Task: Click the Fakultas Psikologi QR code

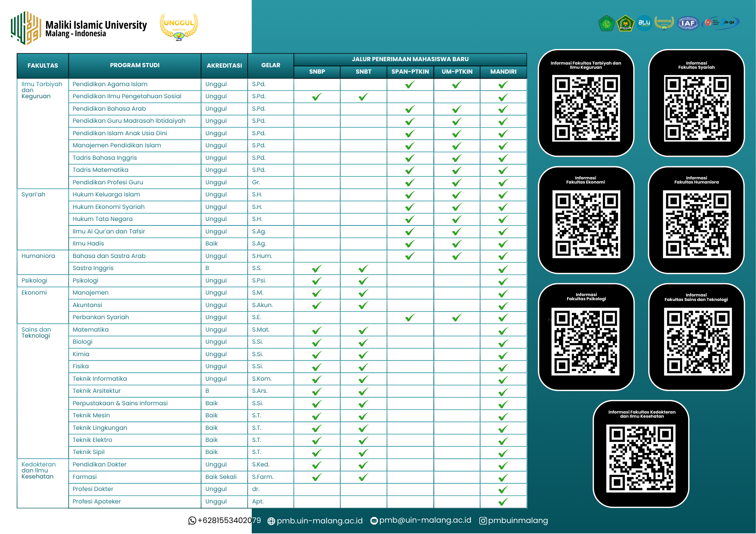Action: 586,341
